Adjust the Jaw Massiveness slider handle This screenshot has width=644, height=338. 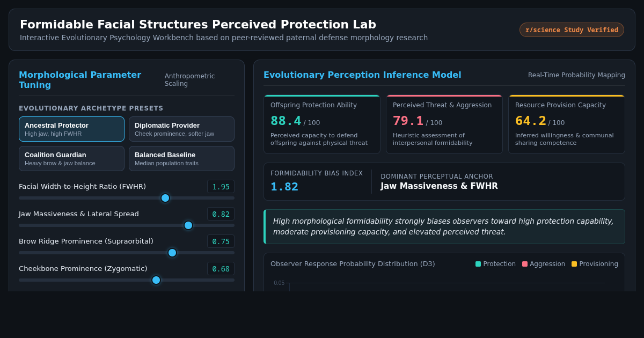(x=188, y=225)
